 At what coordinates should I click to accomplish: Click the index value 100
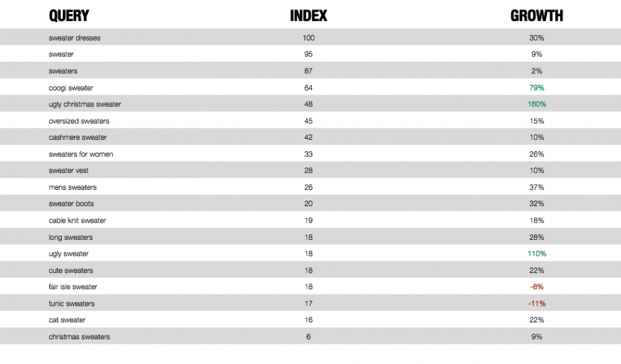click(309, 37)
